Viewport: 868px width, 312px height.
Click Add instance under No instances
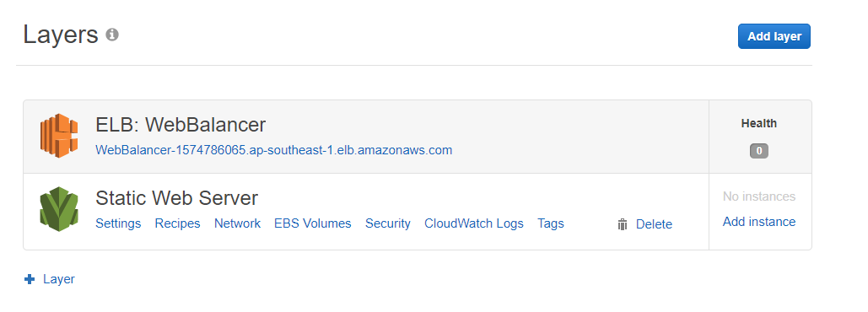click(x=759, y=222)
